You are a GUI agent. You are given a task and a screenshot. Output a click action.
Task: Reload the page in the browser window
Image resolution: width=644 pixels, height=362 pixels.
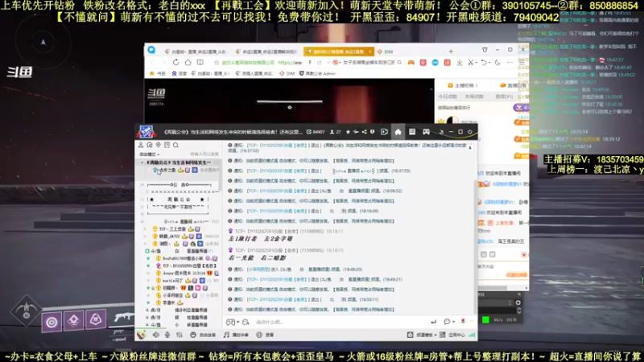point(175,63)
